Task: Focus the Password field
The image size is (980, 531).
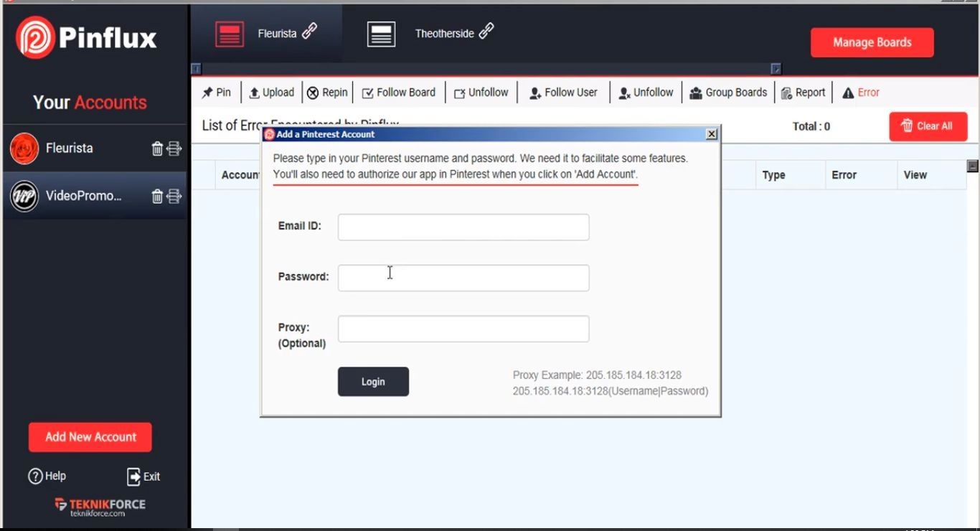Action: pyautogui.click(x=463, y=278)
